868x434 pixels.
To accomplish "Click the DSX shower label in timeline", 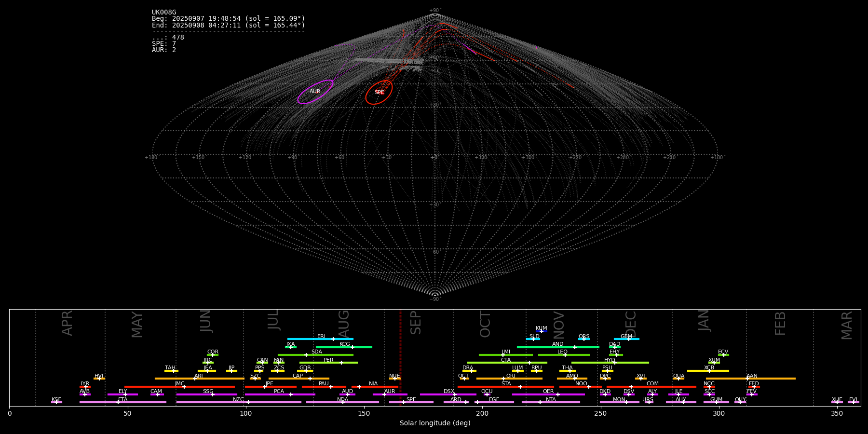I will coord(449,392).
